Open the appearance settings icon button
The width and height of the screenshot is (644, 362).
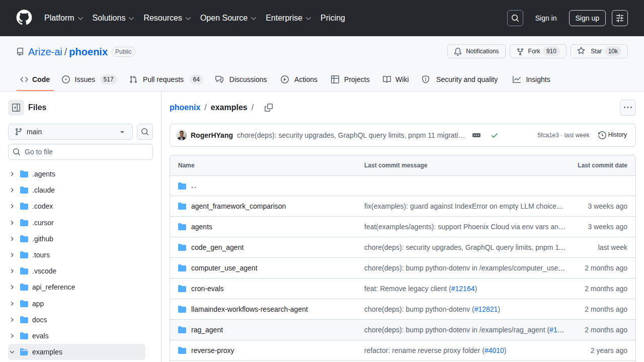point(620,18)
